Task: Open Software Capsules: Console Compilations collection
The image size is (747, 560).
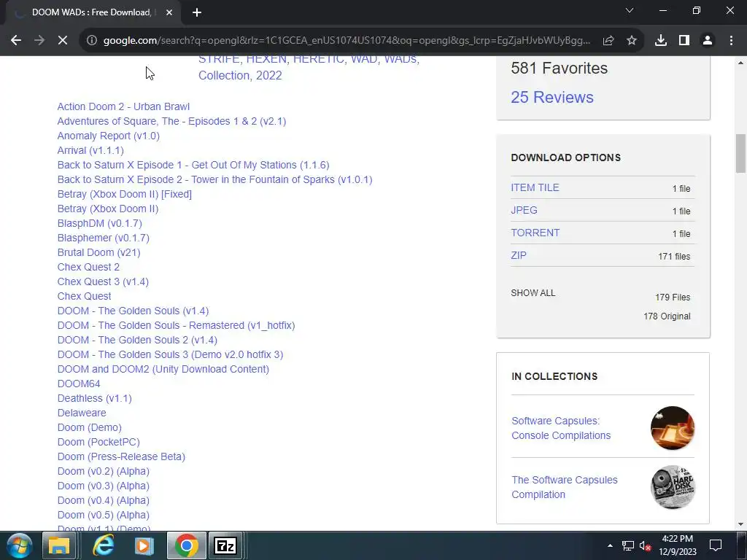Action: click(x=561, y=428)
